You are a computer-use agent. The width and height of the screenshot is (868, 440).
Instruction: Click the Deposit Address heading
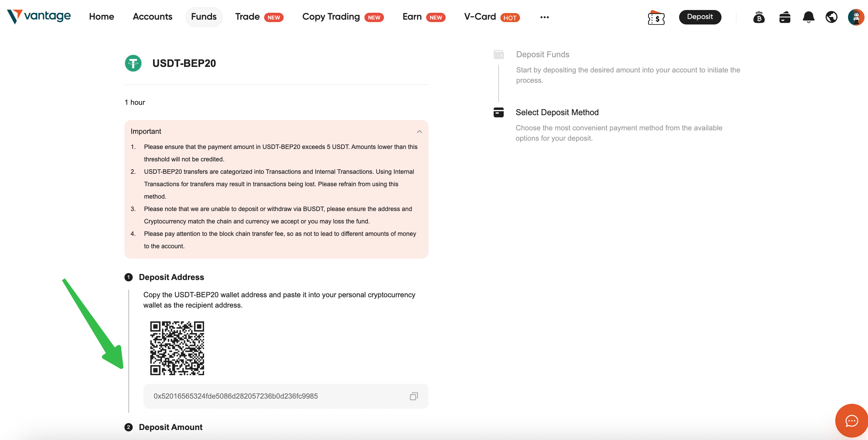tap(171, 277)
